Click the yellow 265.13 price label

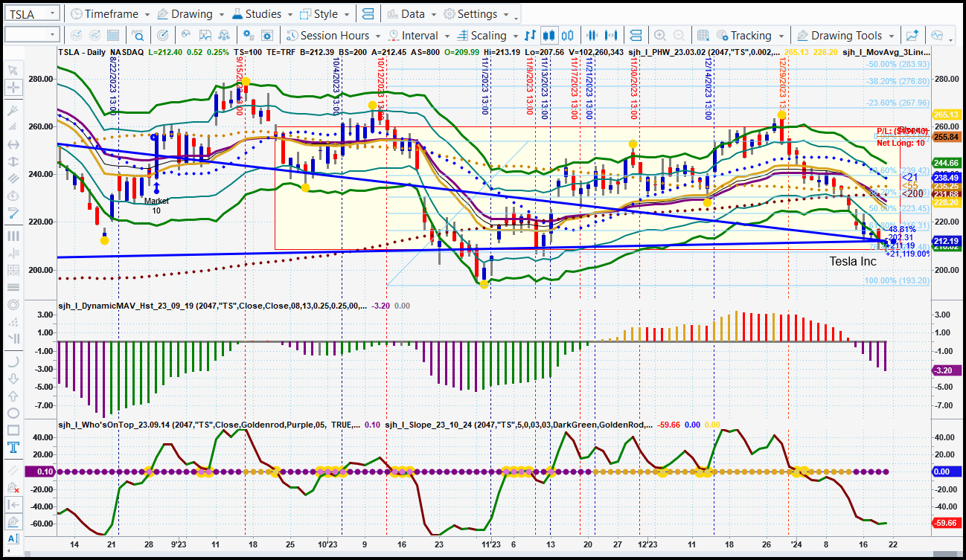tap(947, 115)
